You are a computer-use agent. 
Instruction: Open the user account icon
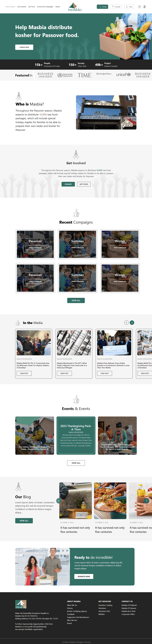pyautogui.click(x=144, y=7)
